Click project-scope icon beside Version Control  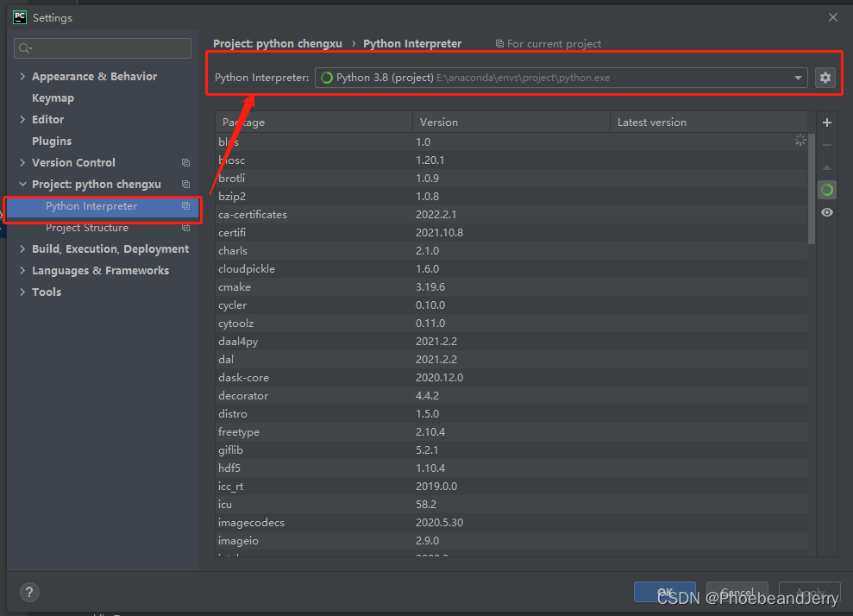(x=185, y=163)
